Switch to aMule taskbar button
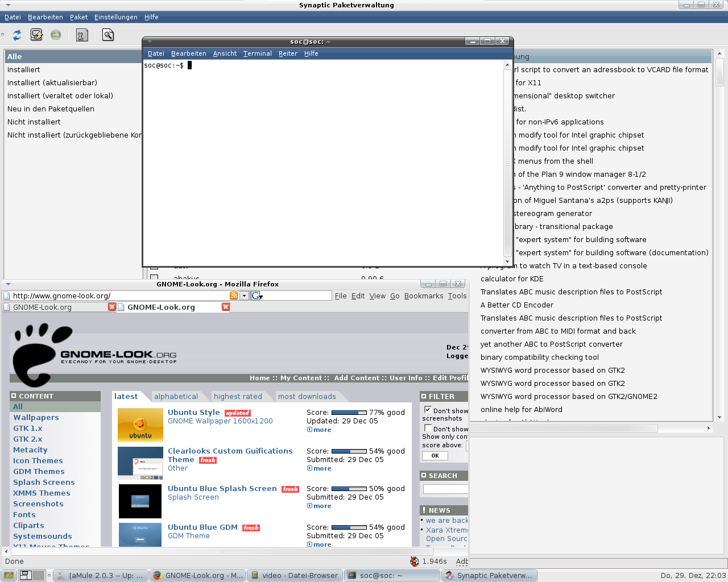This screenshot has width=728, height=582. click(100, 575)
